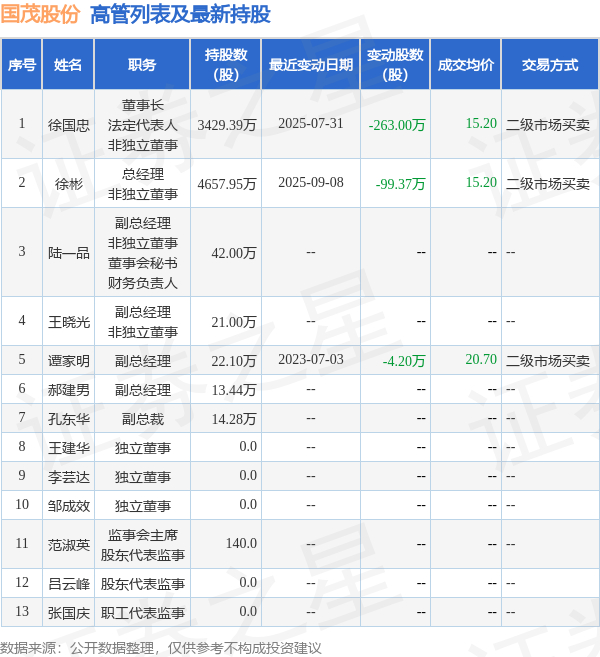Click the holding value 21.00万

pyautogui.click(x=234, y=322)
